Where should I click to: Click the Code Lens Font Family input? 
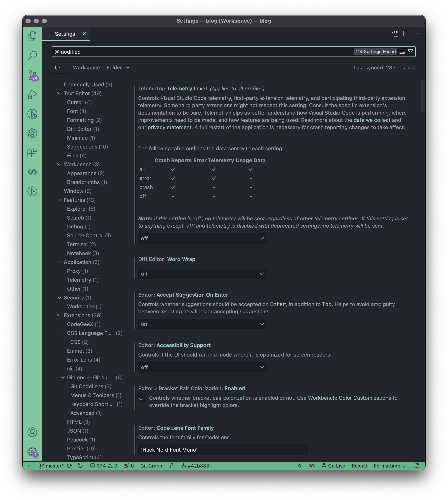point(223,450)
